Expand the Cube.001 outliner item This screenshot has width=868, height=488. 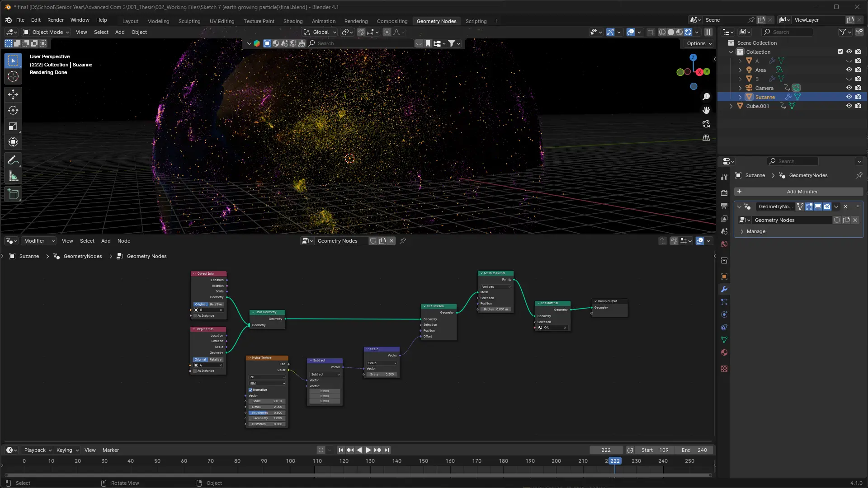731,106
